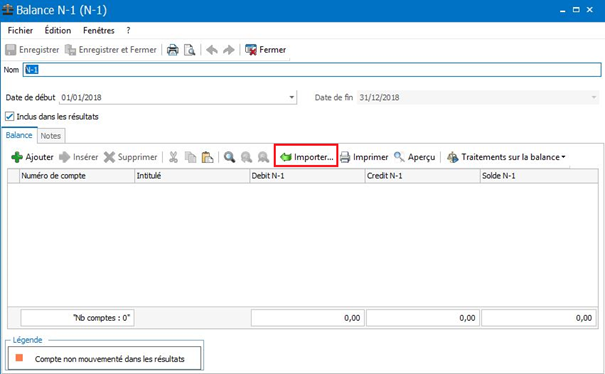Viewport: 605px width, 374px height.
Task: Maximize the Balance N-1 window
Action: coord(576,10)
